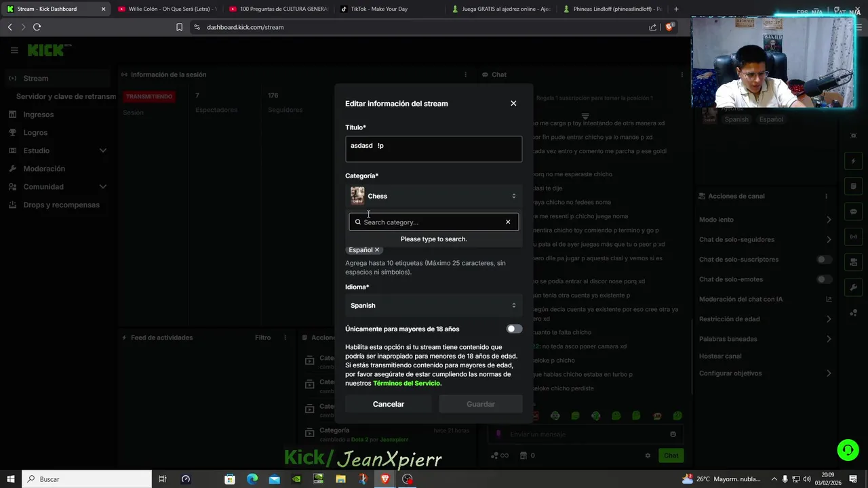
Task: Click the broadcast signal icon in right toolbar
Action: pyautogui.click(x=853, y=237)
